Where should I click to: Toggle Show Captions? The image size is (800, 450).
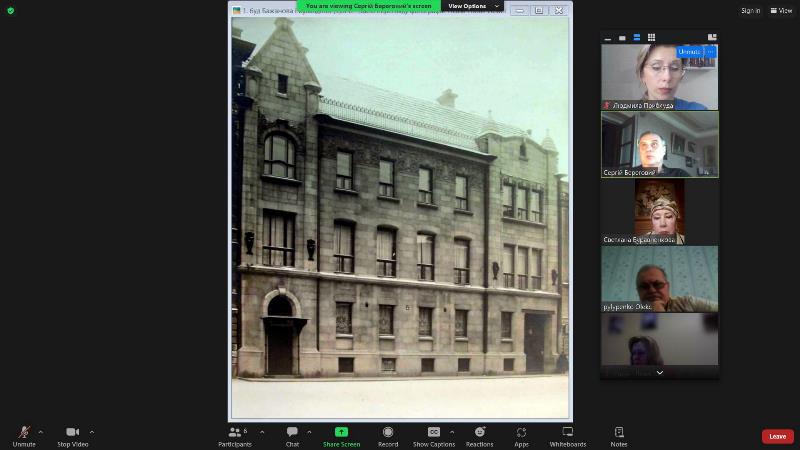point(434,437)
